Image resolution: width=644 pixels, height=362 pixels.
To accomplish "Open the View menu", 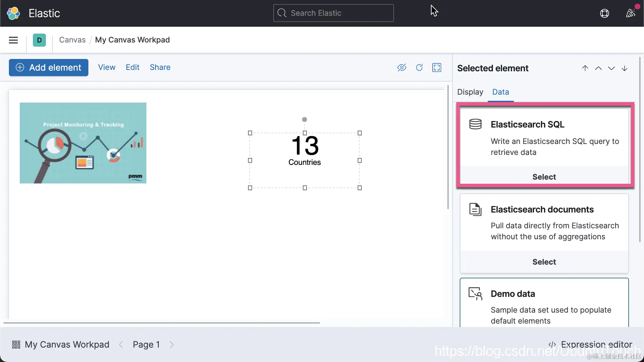I will (x=107, y=67).
